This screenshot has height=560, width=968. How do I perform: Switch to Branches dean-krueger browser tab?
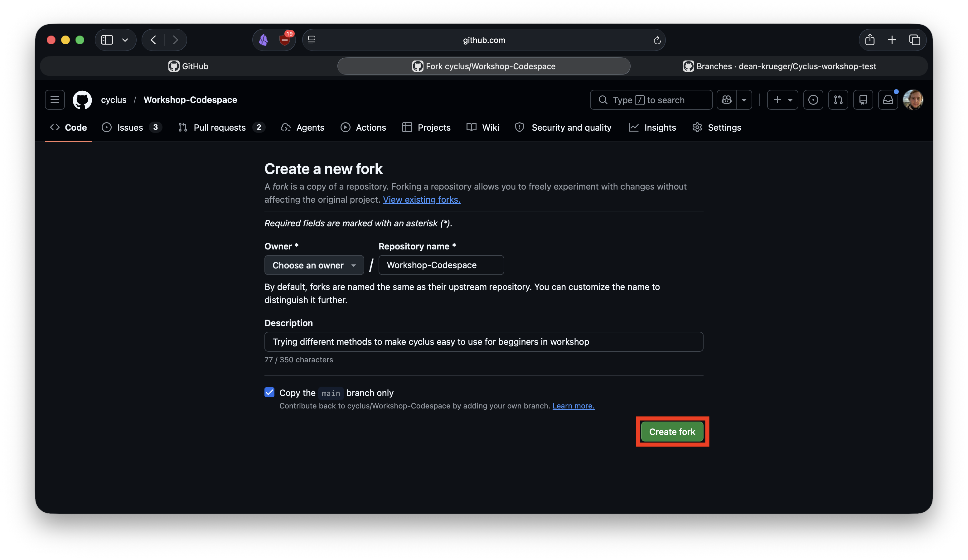(779, 66)
